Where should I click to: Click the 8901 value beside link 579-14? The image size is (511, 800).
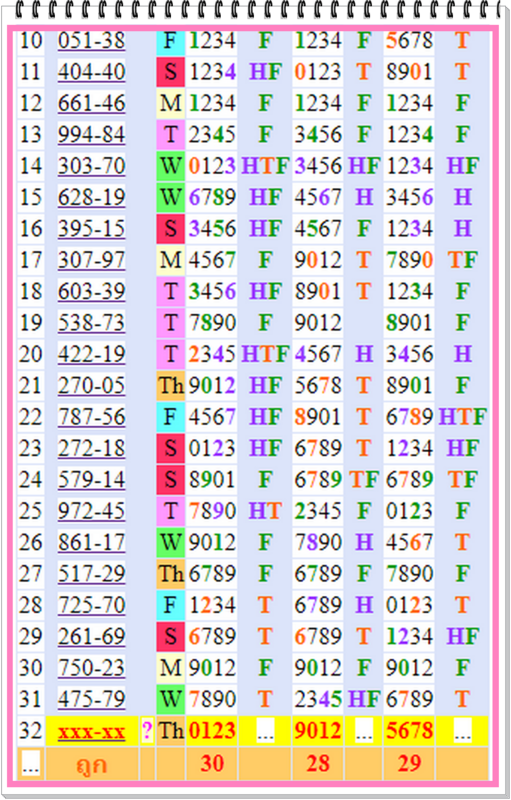coord(212,480)
